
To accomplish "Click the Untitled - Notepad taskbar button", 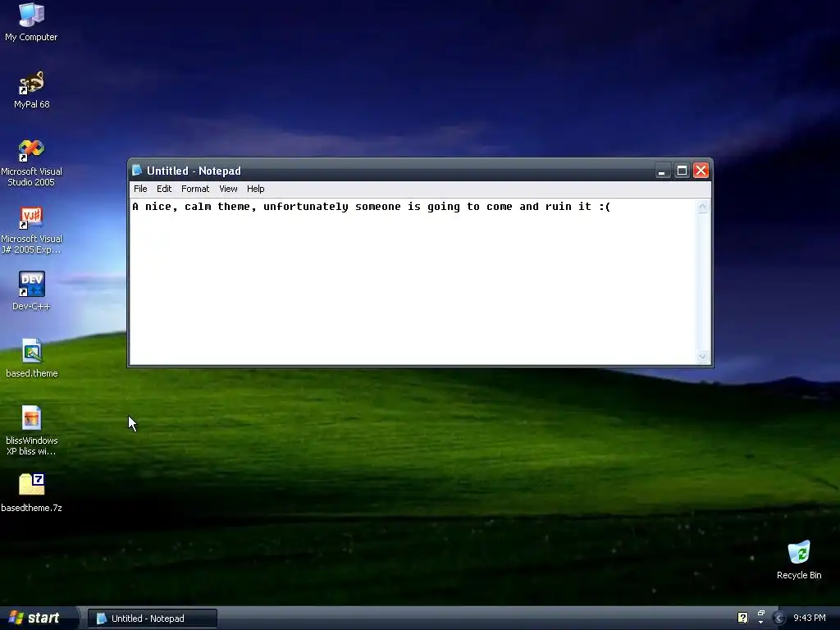I will (x=152, y=619).
